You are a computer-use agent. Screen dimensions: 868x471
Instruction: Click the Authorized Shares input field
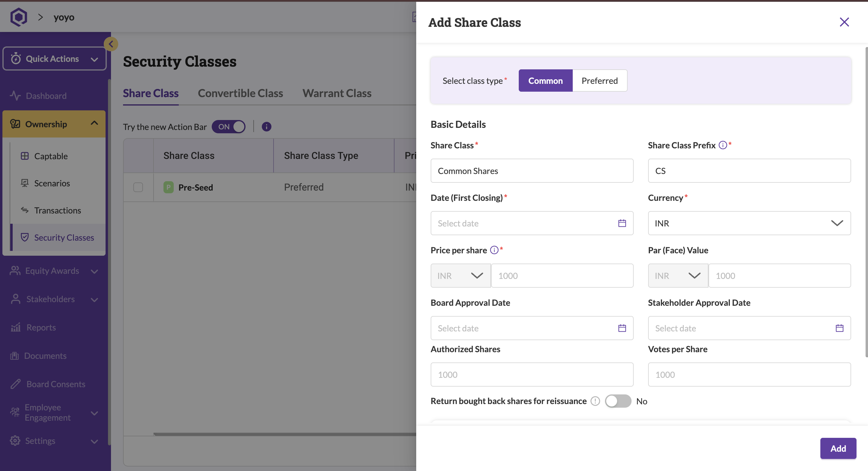coord(532,374)
